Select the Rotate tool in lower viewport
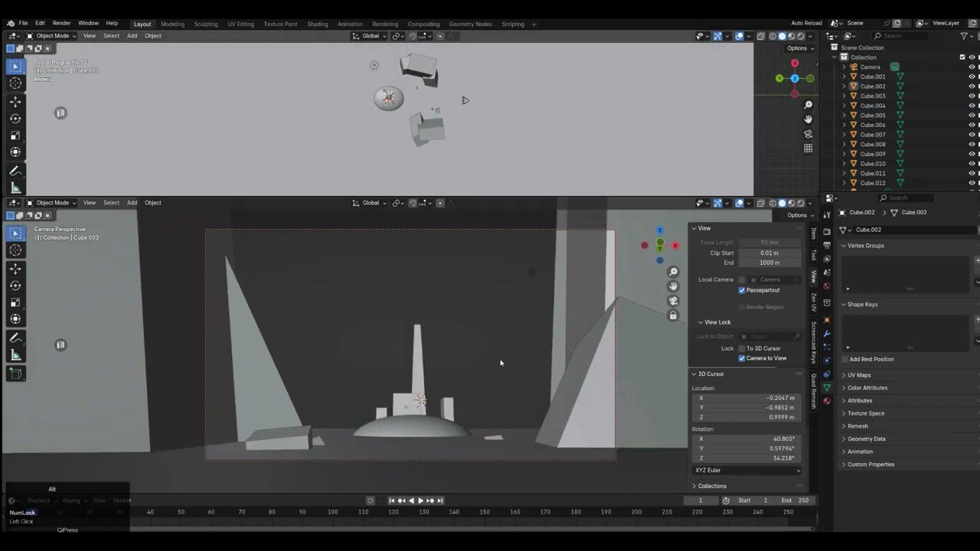 pos(15,285)
